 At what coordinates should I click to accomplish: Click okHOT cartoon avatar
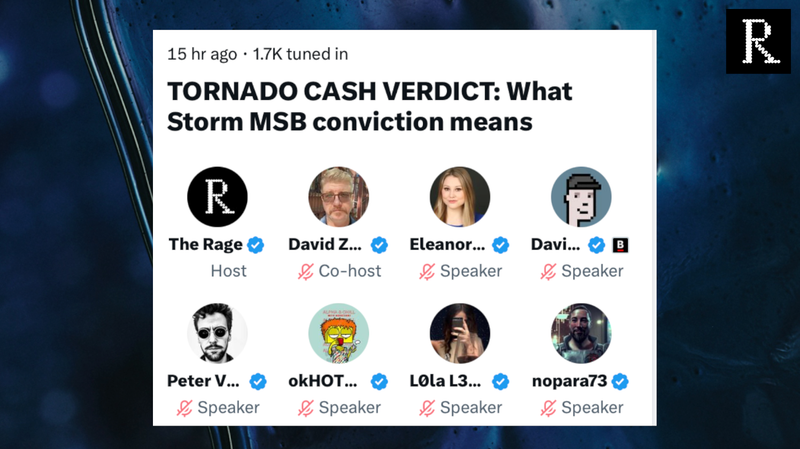(x=338, y=333)
